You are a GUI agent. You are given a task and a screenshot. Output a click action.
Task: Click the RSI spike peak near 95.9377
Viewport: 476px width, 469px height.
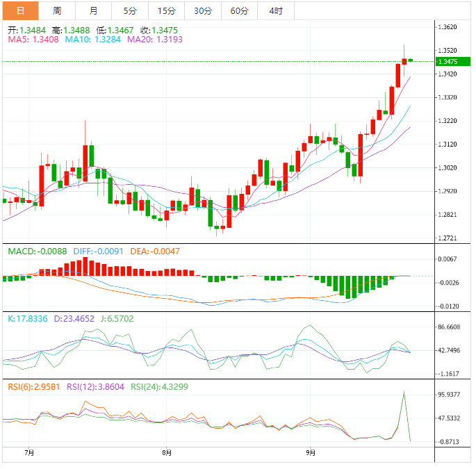pos(404,392)
